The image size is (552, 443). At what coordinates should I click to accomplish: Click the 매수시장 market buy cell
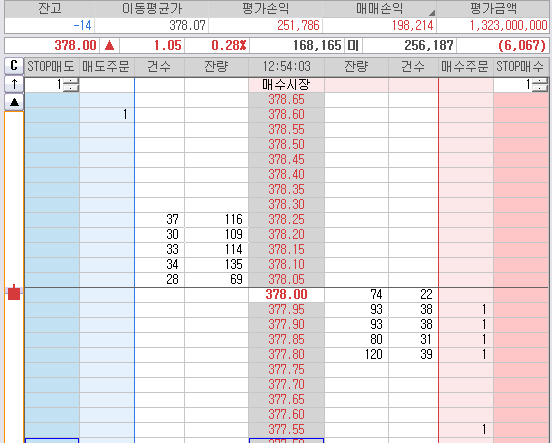tap(286, 85)
